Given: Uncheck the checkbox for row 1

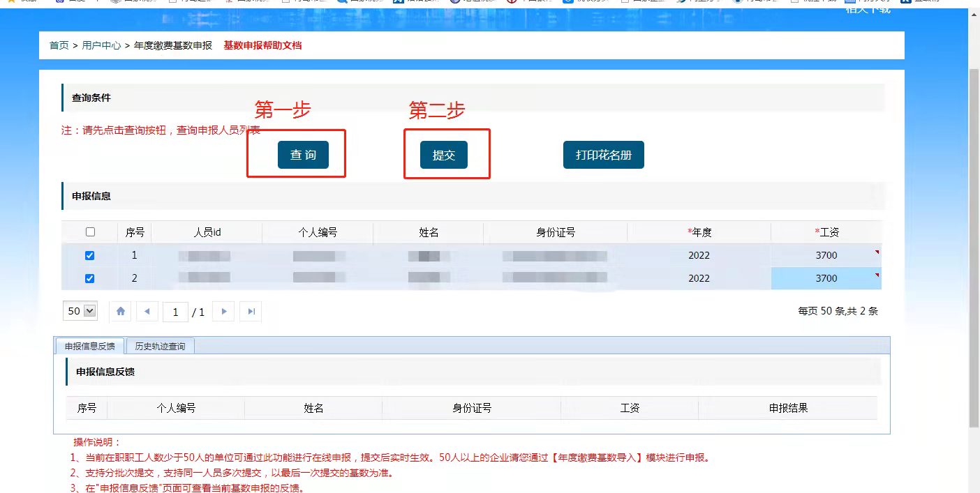Looking at the screenshot, I should click(89, 256).
